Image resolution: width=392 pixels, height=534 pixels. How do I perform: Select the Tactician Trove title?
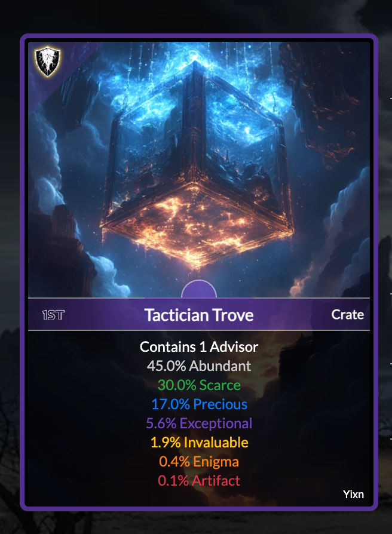[x=199, y=315]
